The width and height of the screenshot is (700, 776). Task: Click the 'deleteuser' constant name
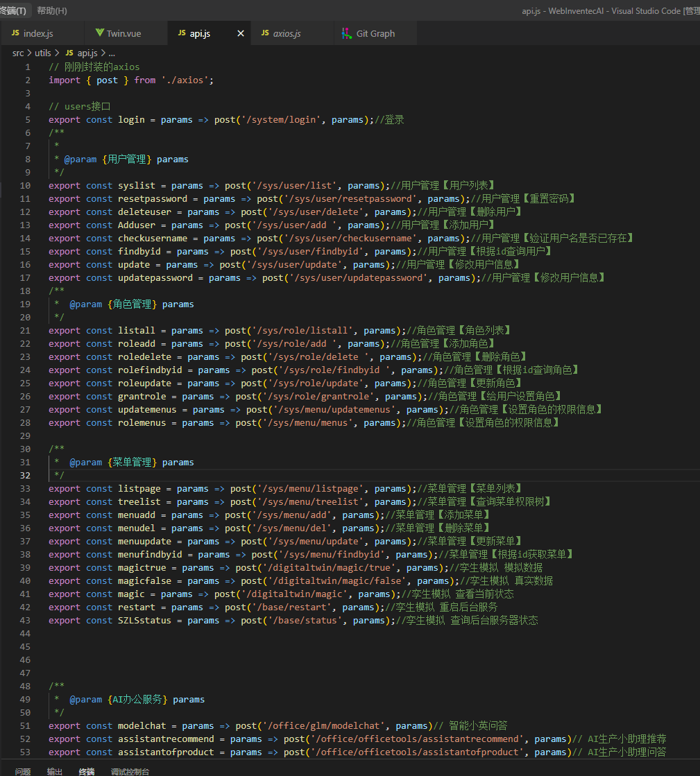pos(144,212)
